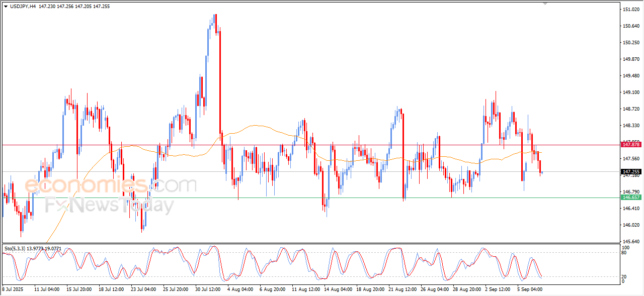This screenshot has width=644, height=296.
Task: Click the 5 Sep 04:00 time label
Action: (529, 289)
